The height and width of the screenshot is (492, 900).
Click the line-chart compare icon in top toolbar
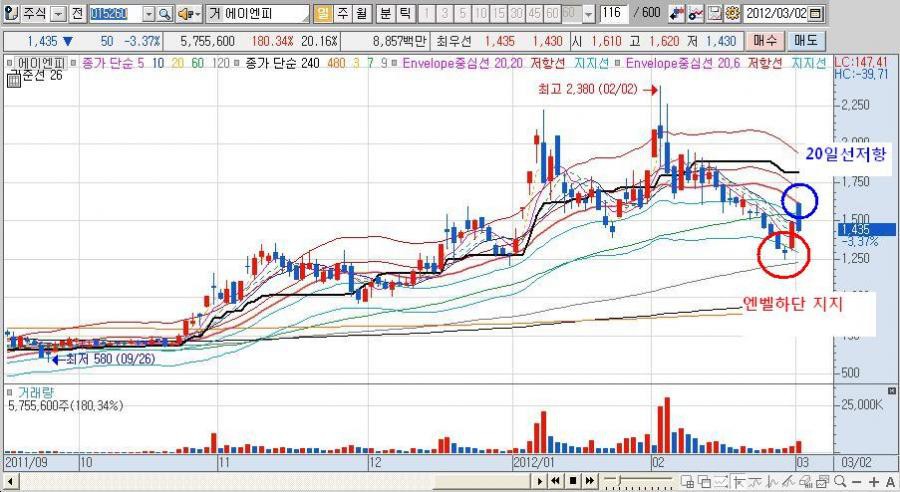tap(696, 14)
